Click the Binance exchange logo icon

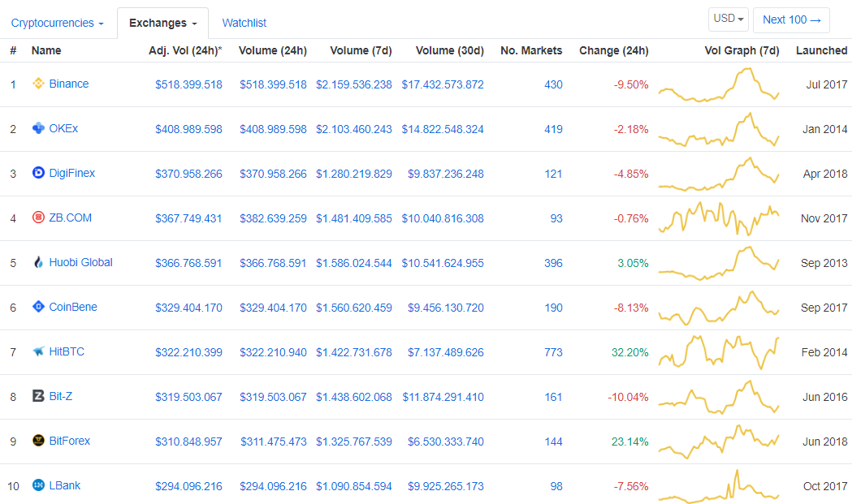[x=38, y=84]
